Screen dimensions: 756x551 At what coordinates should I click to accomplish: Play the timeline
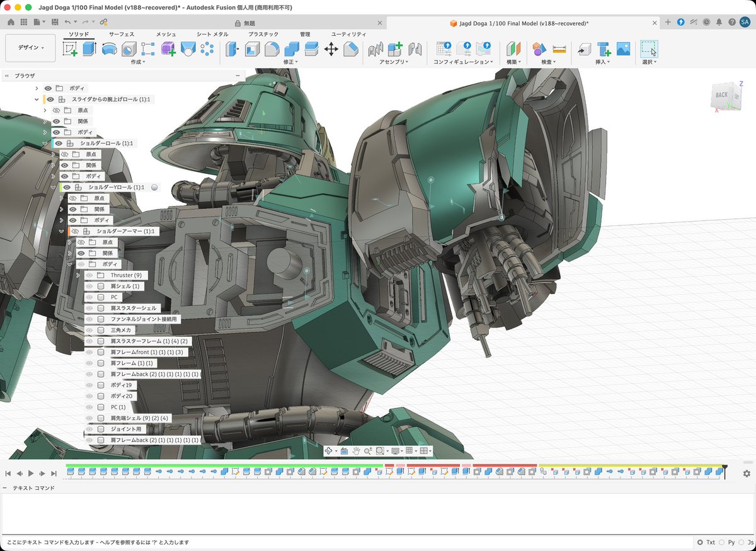31,474
